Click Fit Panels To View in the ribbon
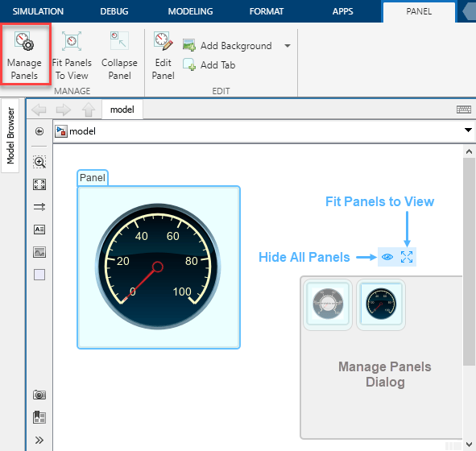Viewport: 476px width, 451px height. tap(72, 55)
